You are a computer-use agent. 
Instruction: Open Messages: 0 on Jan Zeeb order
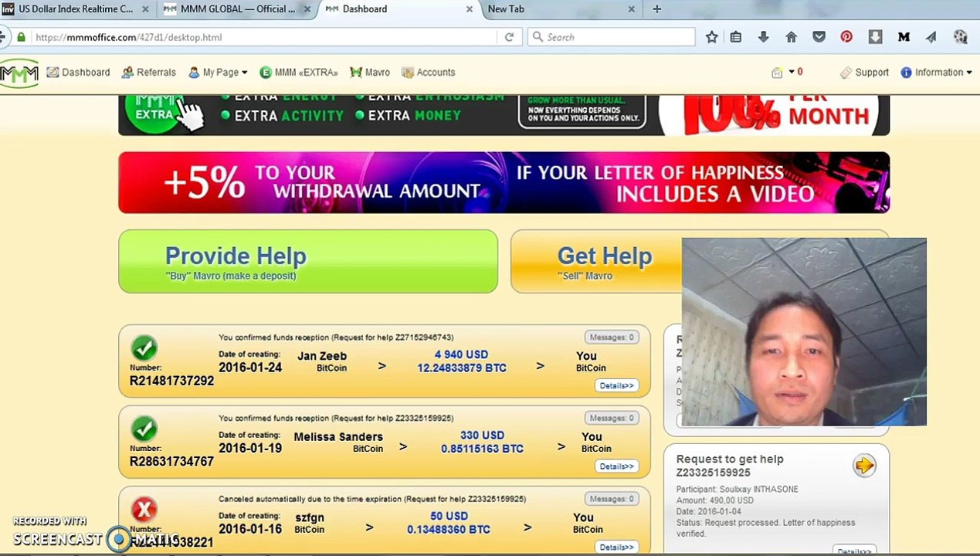tap(611, 337)
